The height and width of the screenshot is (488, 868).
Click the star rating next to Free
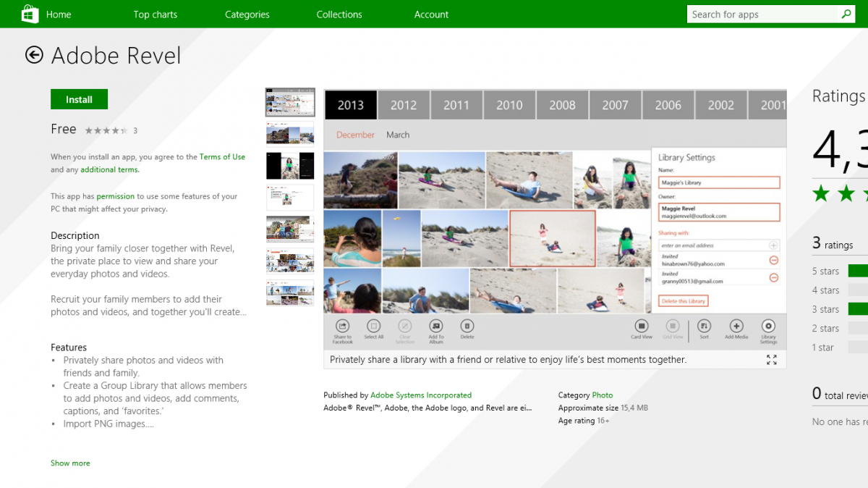(106, 130)
